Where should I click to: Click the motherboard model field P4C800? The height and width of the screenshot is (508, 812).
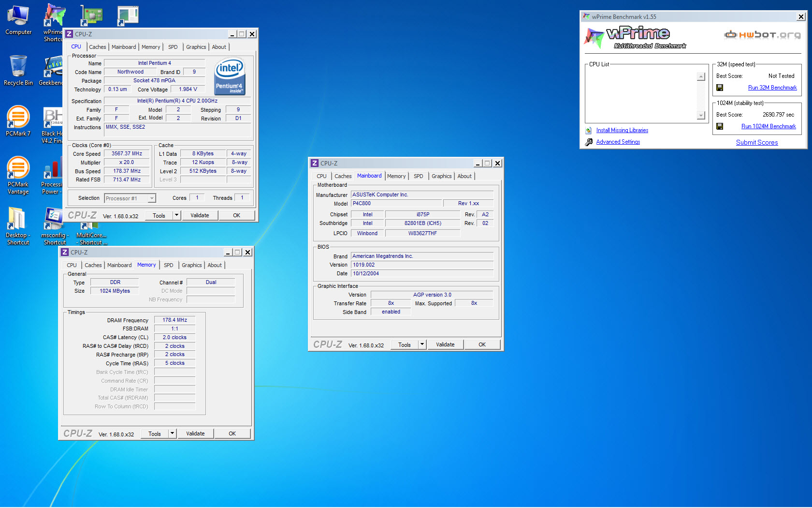[396, 203]
